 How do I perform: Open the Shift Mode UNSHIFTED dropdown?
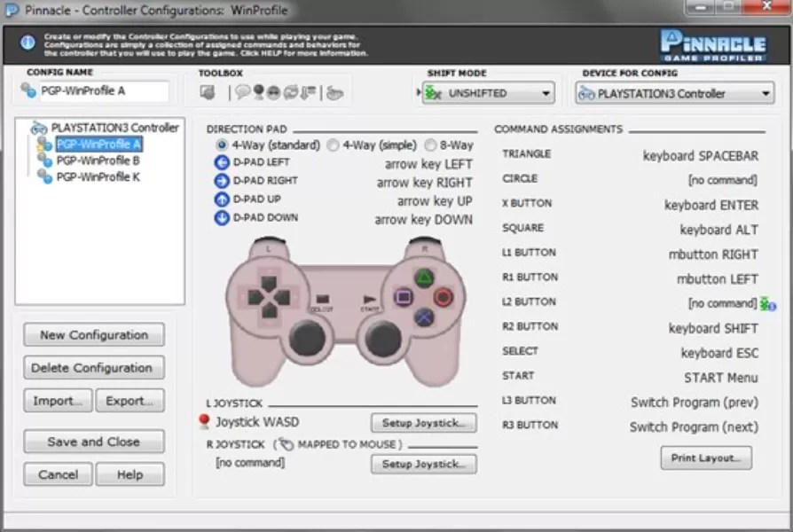pyautogui.click(x=489, y=94)
